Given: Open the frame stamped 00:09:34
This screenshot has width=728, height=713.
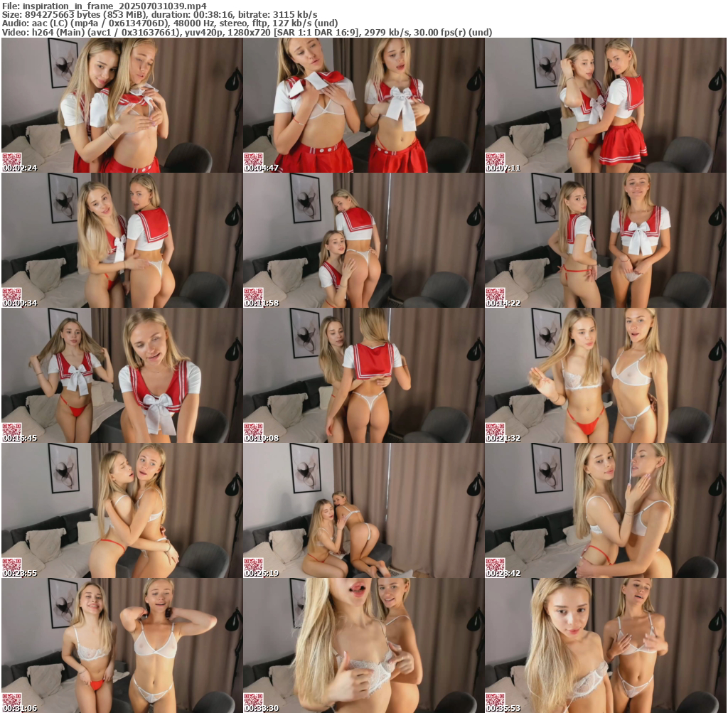Looking at the screenshot, I should (122, 240).
